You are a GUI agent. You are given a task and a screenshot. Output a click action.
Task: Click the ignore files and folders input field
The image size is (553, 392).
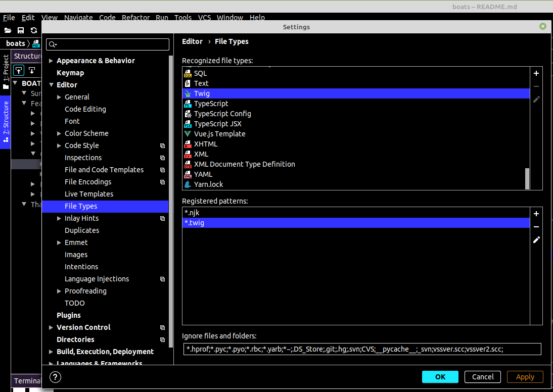point(362,349)
